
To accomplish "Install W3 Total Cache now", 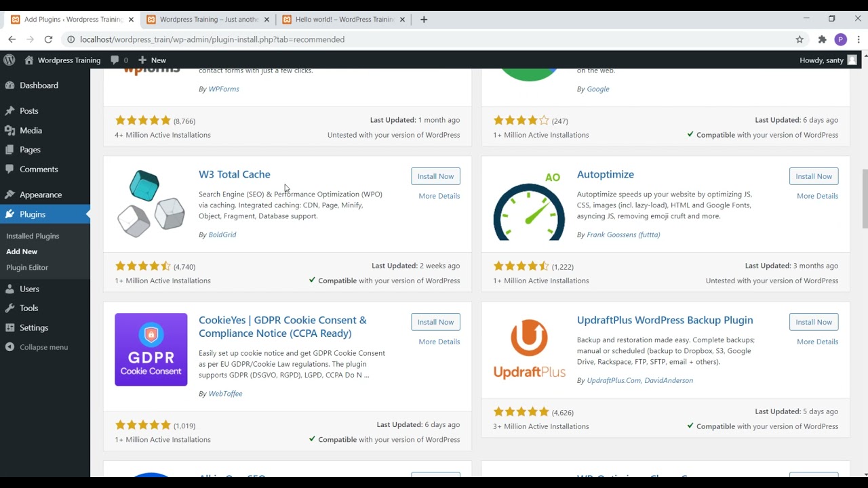I will pyautogui.click(x=435, y=176).
